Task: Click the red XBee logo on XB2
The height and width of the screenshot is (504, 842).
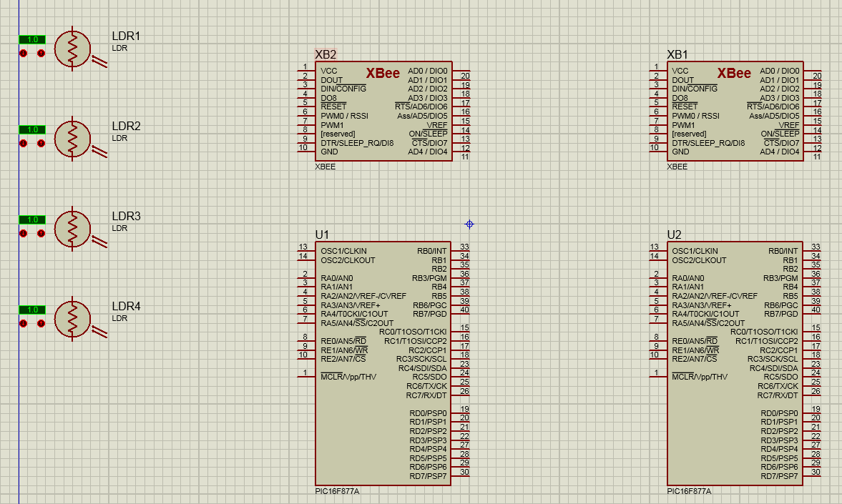Action: pos(383,74)
